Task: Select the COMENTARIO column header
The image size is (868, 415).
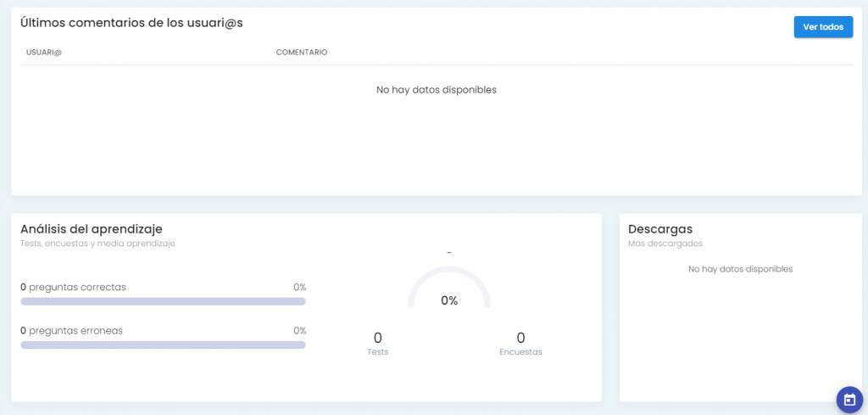Action: pos(302,53)
